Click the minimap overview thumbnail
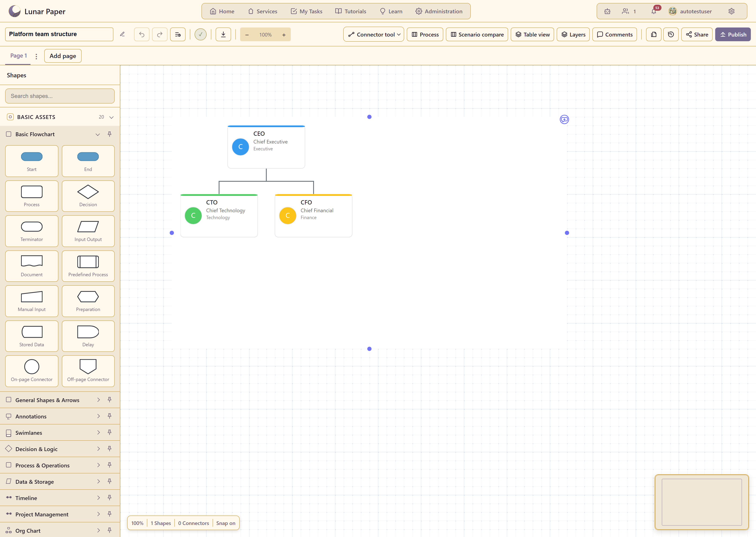 pyautogui.click(x=702, y=502)
